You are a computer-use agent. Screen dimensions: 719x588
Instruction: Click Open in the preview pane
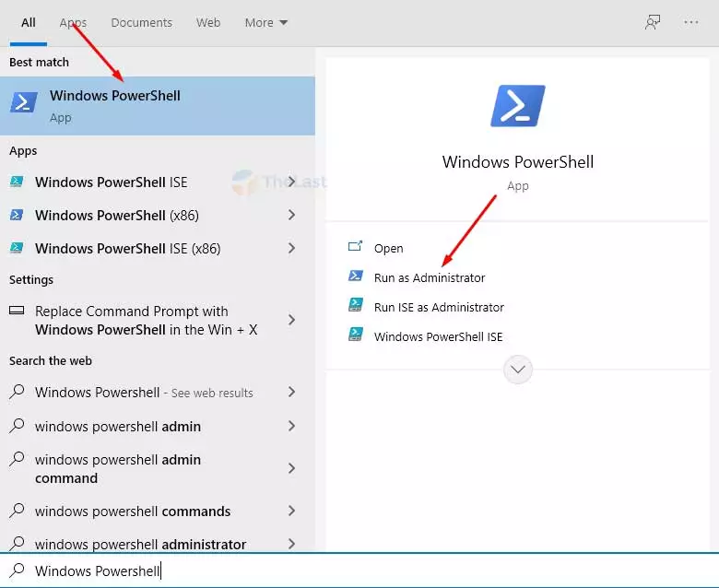tap(388, 249)
